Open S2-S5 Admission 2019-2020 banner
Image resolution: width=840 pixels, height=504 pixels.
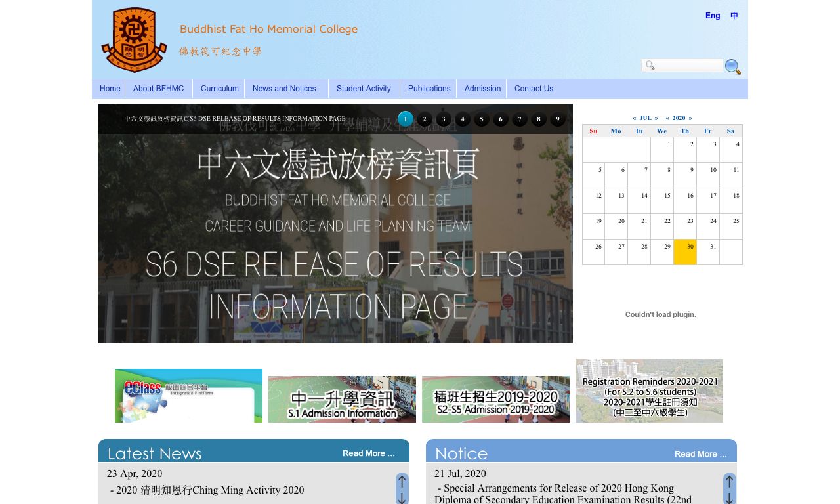pos(495,399)
